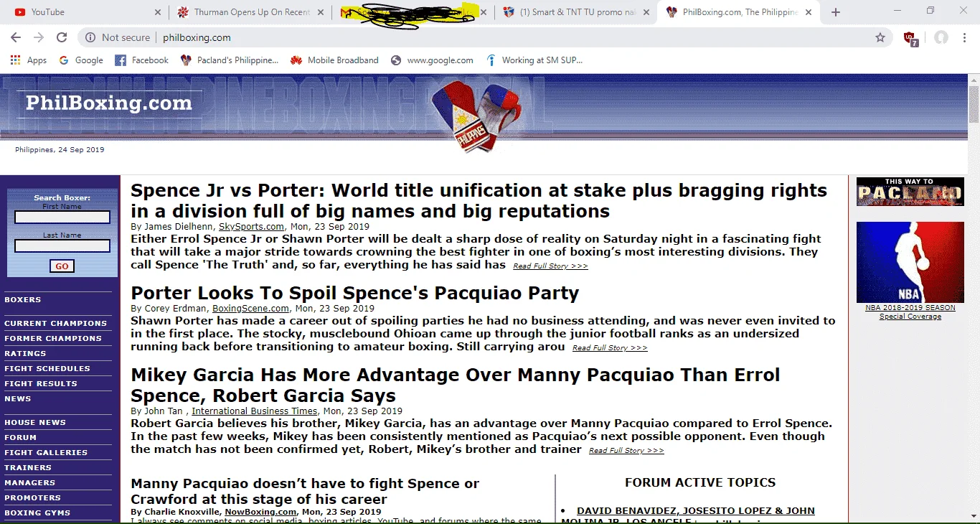Open FIGHT RESULTS in the sidebar
Screen dimensions: 980x524
[41, 383]
